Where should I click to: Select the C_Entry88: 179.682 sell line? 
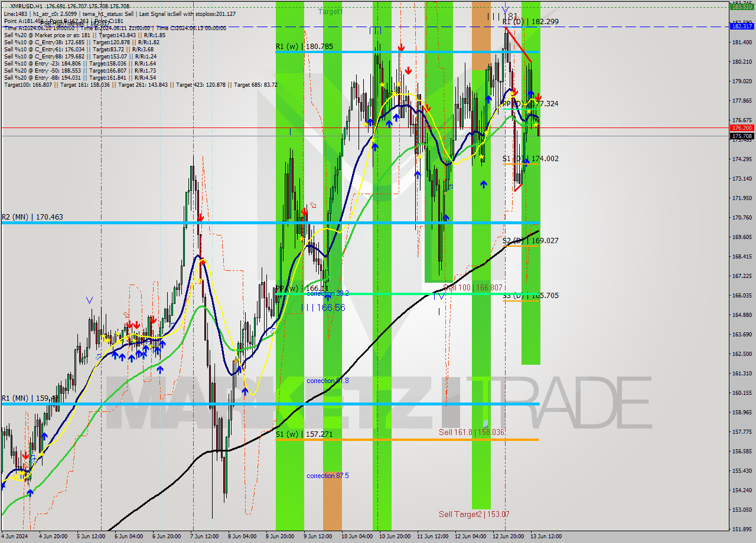point(80,56)
